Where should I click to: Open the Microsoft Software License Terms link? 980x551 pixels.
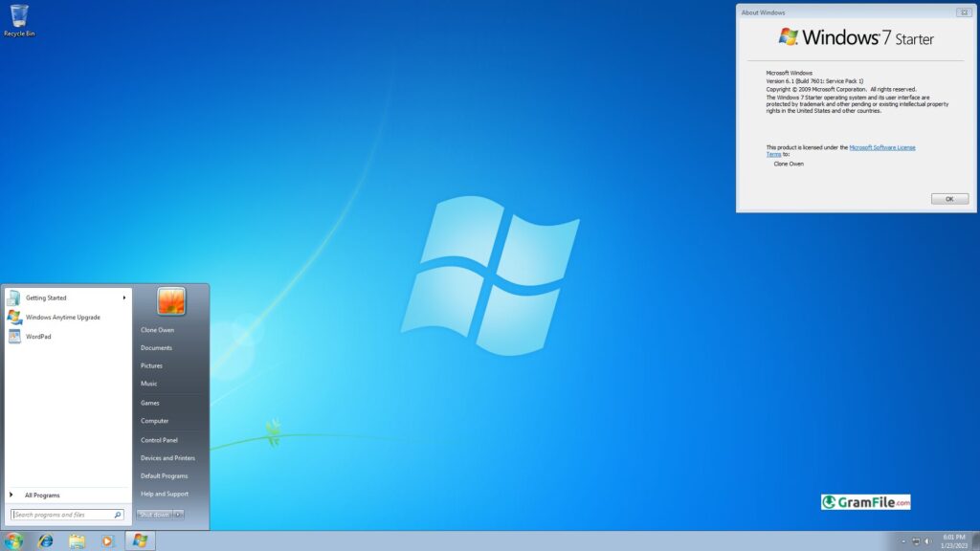[881, 147]
